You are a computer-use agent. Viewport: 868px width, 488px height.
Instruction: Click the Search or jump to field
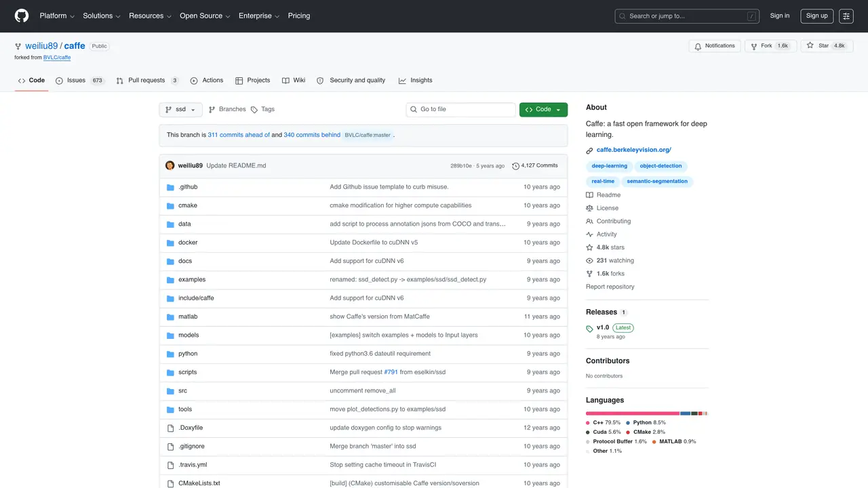(687, 16)
